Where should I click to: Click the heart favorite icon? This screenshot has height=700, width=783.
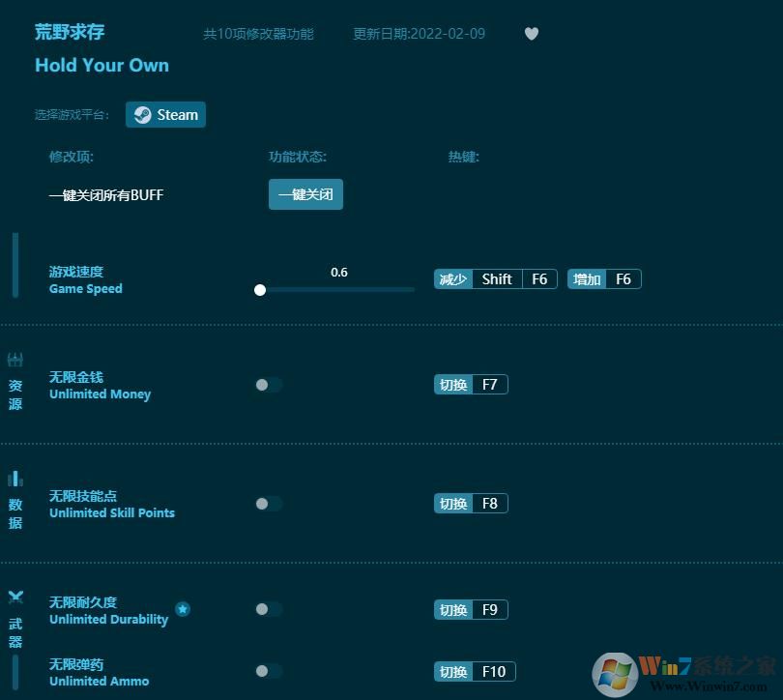pos(532,34)
